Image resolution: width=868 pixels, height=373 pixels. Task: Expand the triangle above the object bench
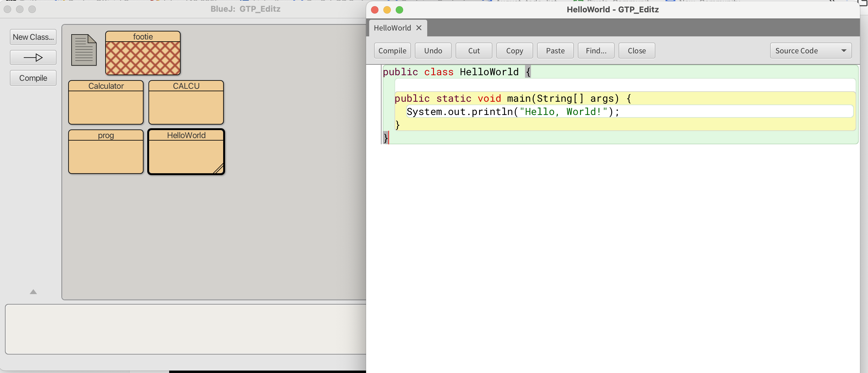(x=33, y=292)
